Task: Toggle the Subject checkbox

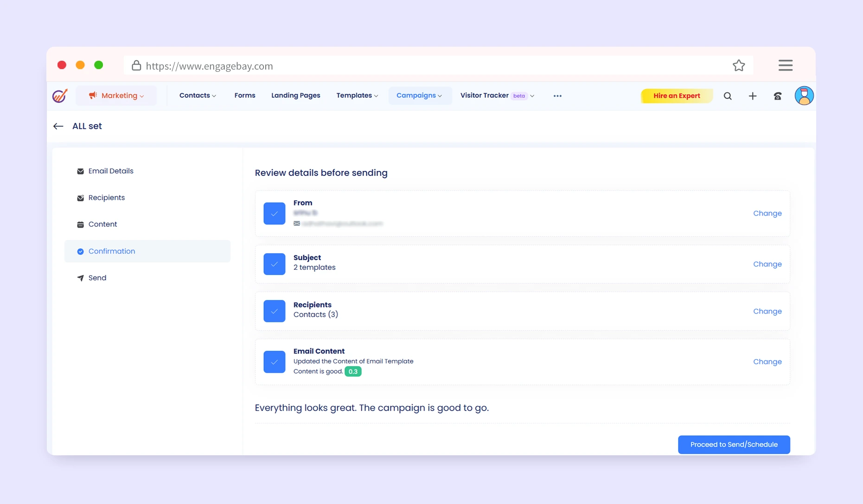Action: tap(275, 264)
